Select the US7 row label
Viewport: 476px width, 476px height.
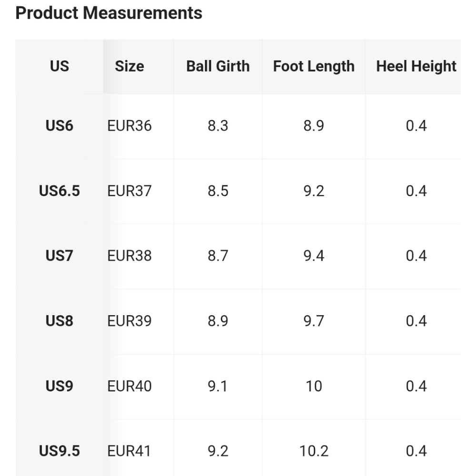[59, 256]
